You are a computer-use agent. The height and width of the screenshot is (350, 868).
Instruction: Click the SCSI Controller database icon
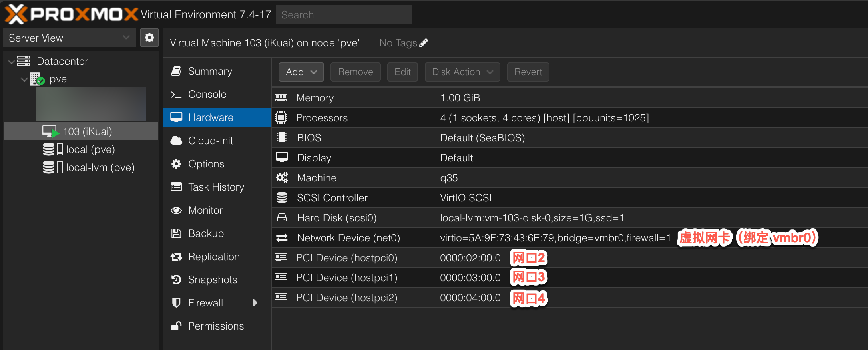[x=282, y=198]
